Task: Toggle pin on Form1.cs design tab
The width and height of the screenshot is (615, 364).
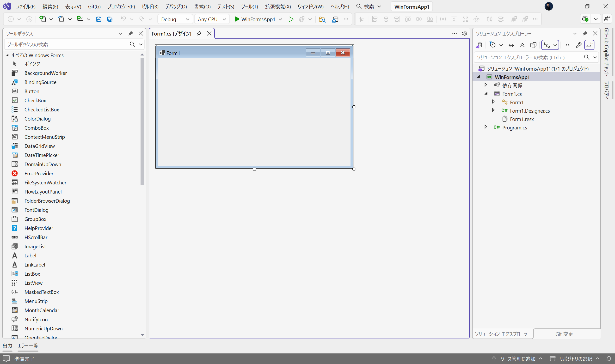Action: 199,33
